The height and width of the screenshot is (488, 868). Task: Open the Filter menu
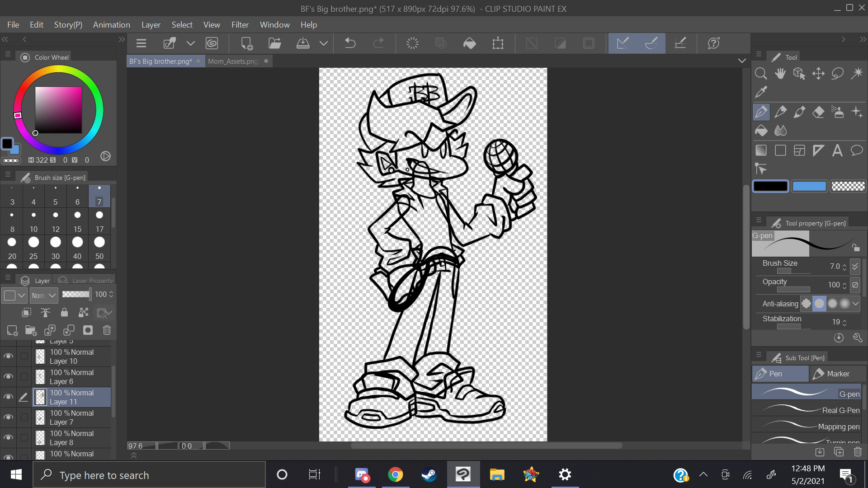pos(240,25)
